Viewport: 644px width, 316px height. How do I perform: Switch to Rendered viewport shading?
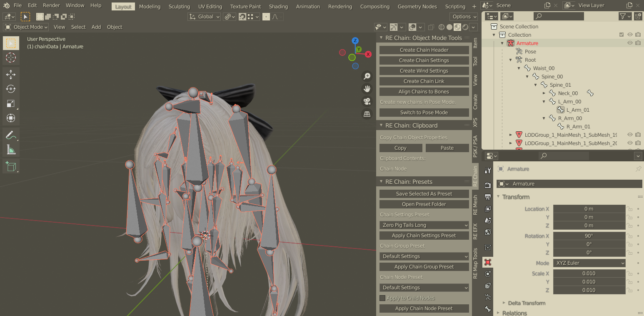pos(465,27)
